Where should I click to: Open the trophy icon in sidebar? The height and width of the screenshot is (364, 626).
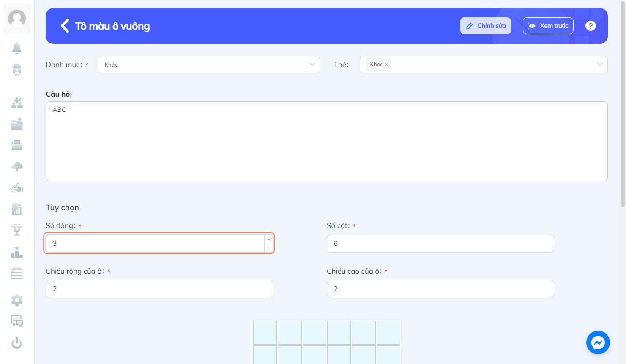coord(17,231)
